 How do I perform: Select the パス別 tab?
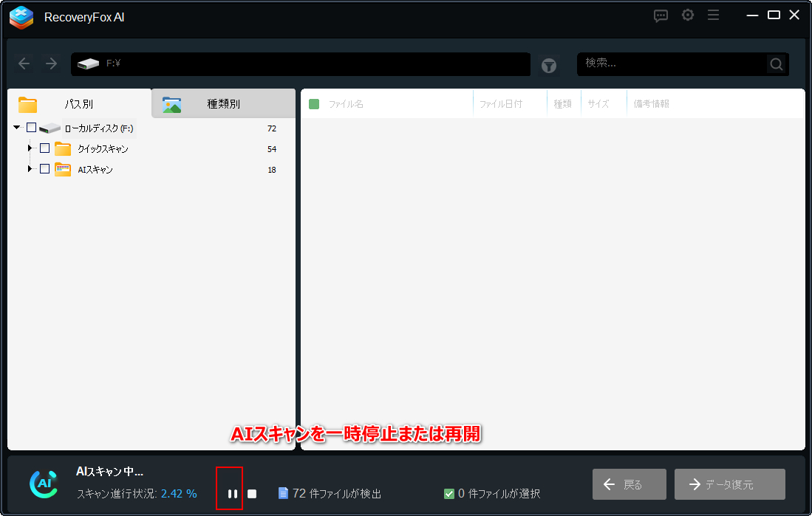78,104
